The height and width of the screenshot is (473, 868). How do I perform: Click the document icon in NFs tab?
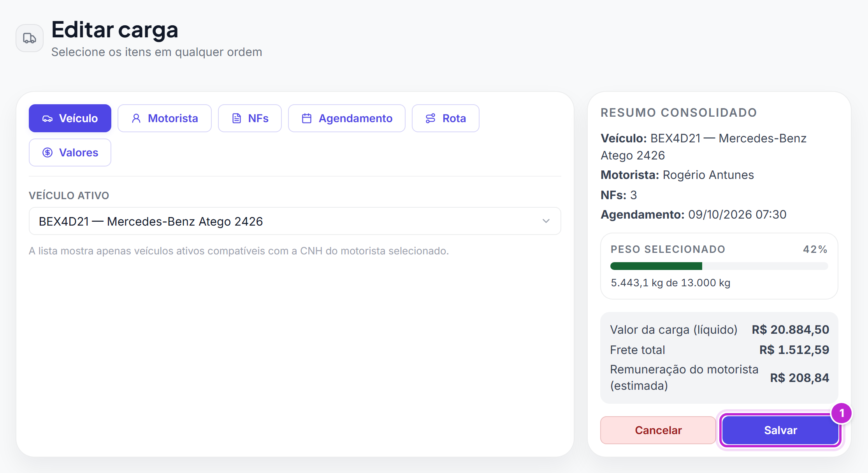237,118
